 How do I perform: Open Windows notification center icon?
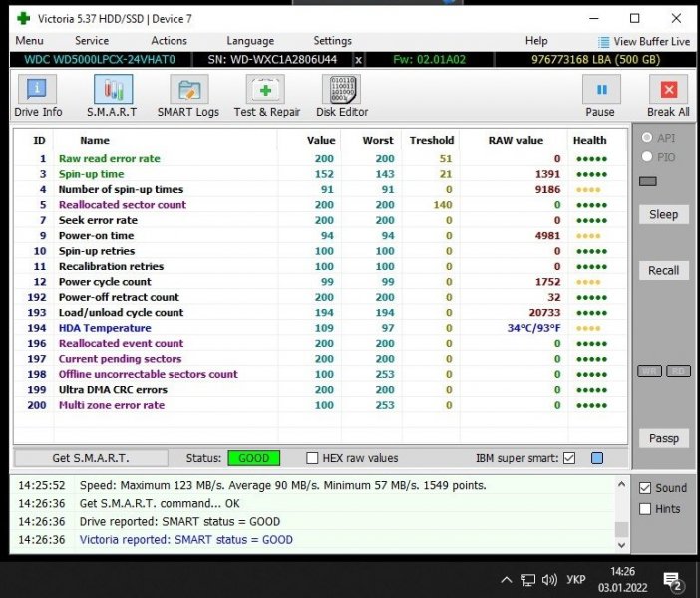(x=672, y=580)
